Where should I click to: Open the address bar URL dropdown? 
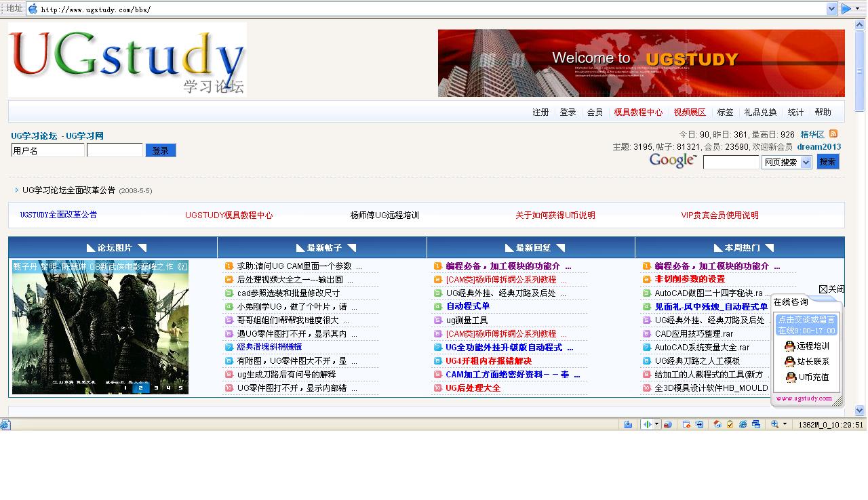pos(832,9)
